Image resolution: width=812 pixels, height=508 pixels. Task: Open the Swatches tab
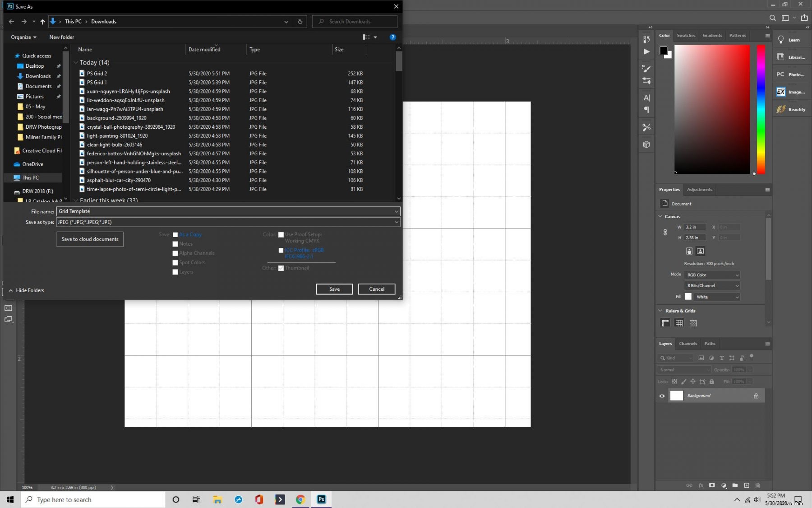click(x=686, y=35)
